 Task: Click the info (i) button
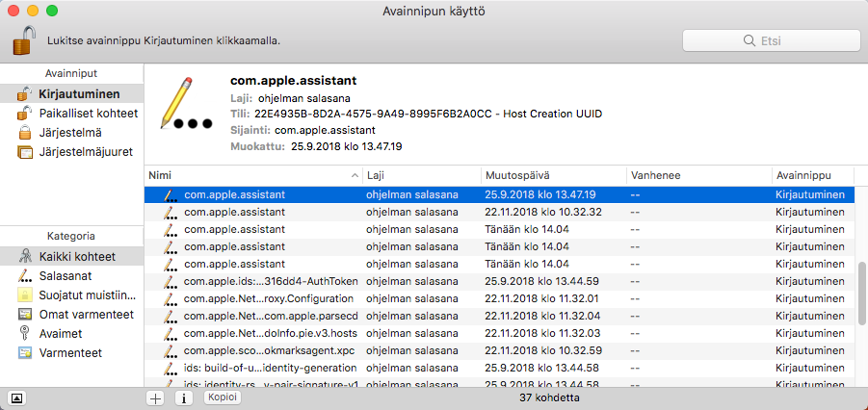pos(182,397)
